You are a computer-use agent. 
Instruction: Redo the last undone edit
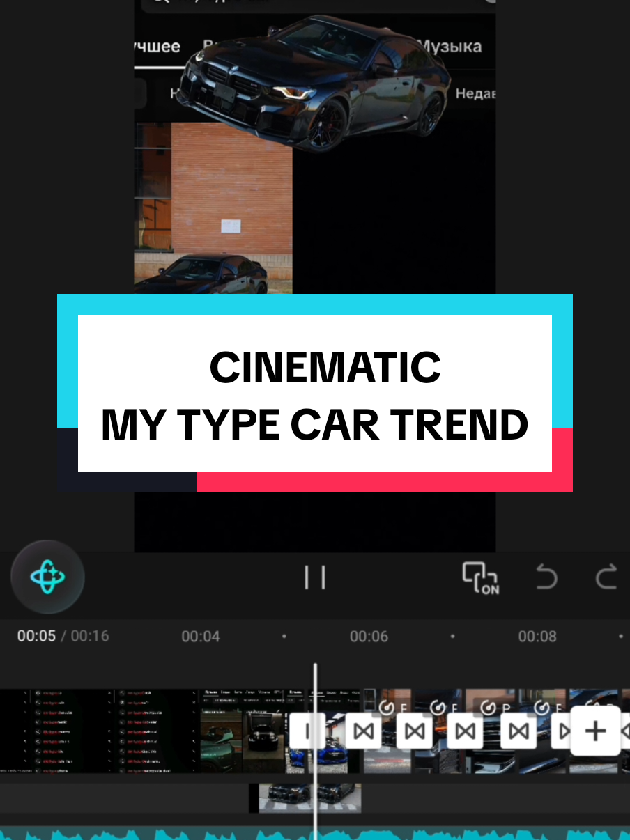pyautogui.click(x=606, y=577)
